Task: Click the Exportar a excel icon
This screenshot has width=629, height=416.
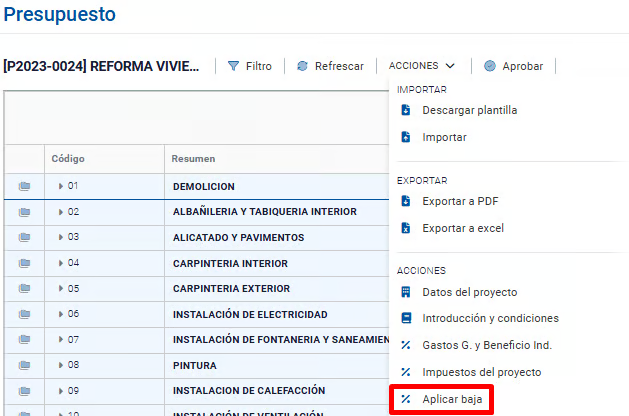Action: (x=406, y=228)
